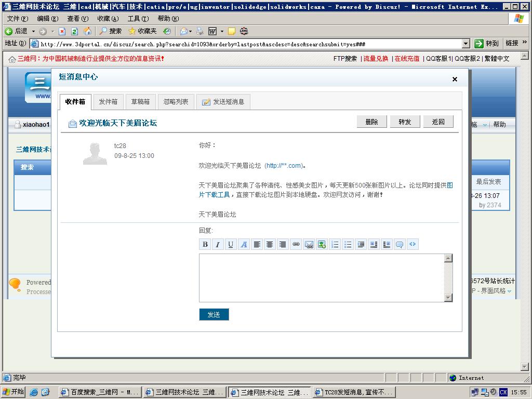The width and height of the screenshot is (532, 399).
Task: Switch to TC28发短消息 taskbar window
Action: (354, 392)
